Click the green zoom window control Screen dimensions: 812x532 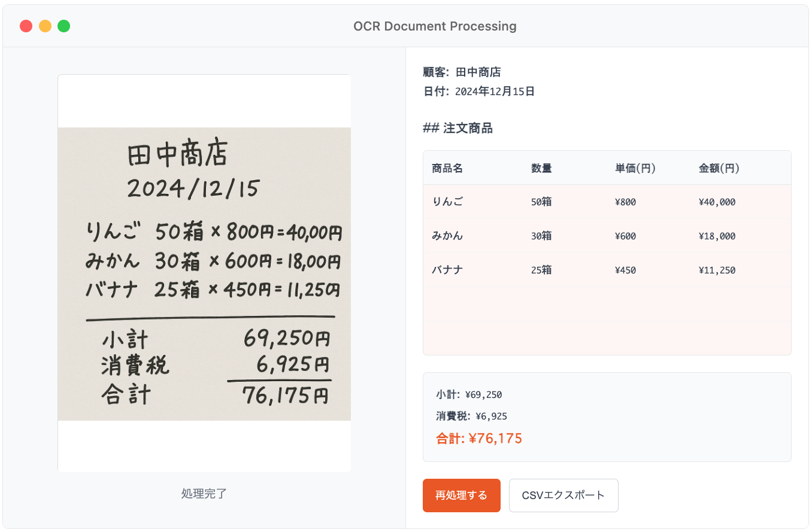click(63, 26)
